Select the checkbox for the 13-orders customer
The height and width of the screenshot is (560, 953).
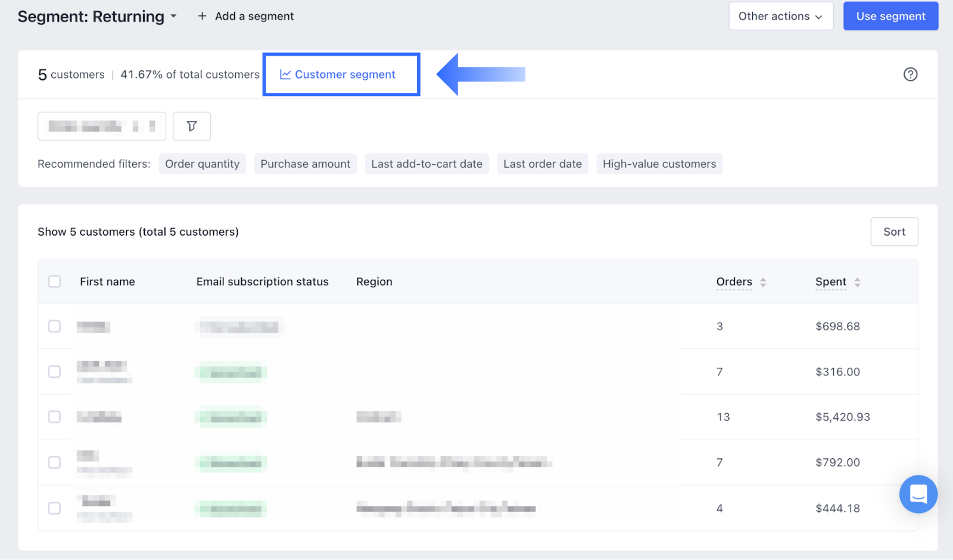coord(54,417)
